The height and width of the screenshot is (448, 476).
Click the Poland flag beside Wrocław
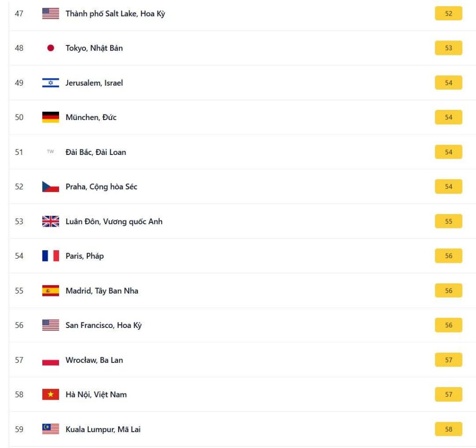51,360
